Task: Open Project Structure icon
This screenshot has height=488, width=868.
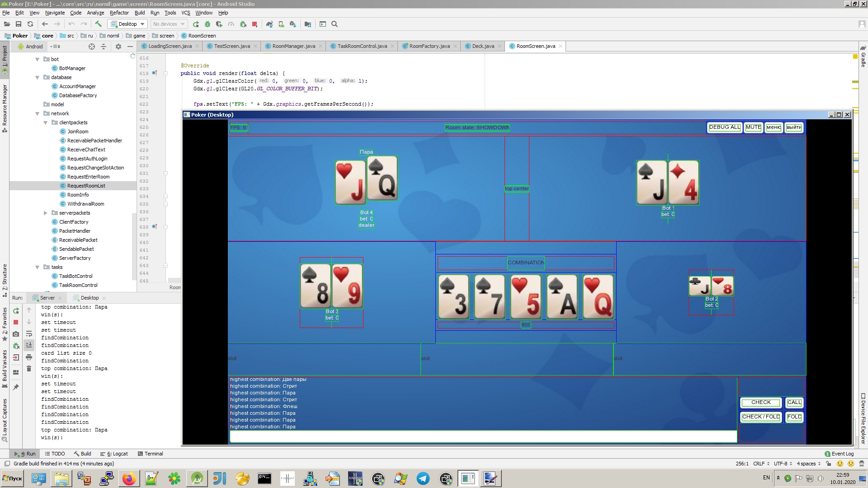Action: click(308, 24)
